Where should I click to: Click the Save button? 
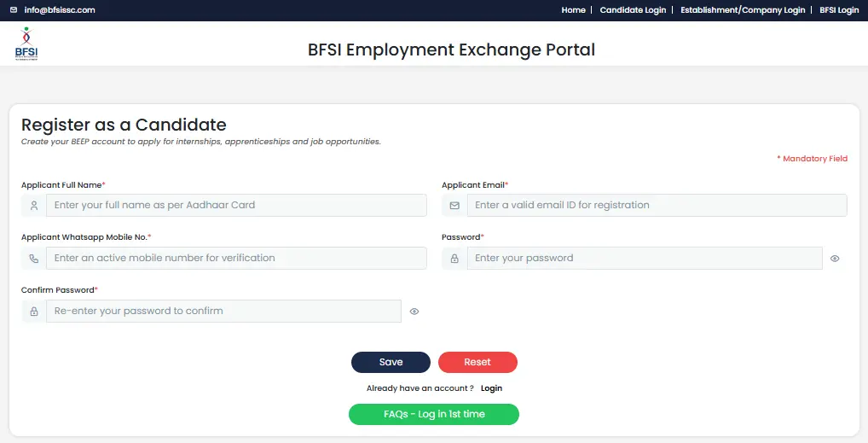391,362
